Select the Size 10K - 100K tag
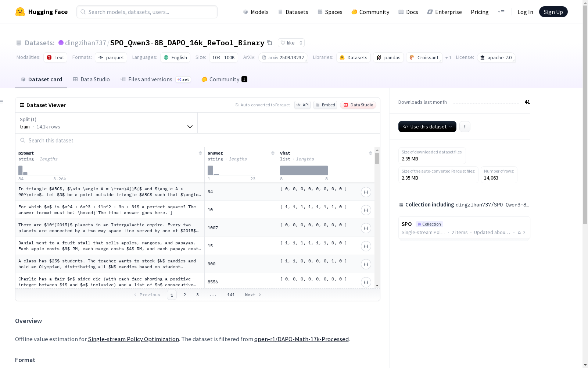 coord(223,57)
